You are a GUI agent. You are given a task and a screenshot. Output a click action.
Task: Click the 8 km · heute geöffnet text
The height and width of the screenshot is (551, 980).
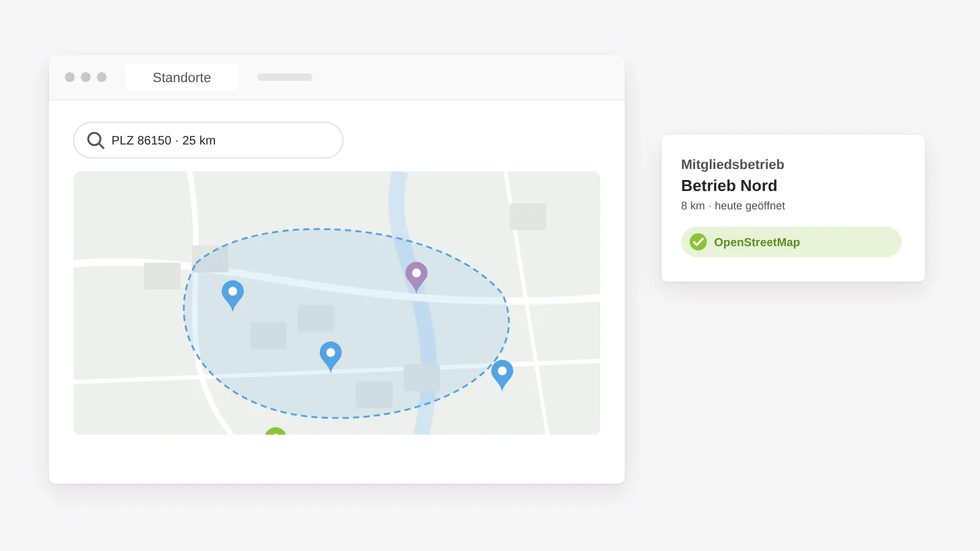(x=733, y=206)
